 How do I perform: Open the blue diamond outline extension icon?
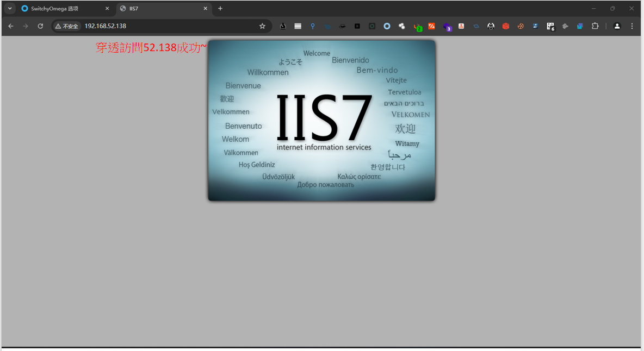(x=476, y=26)
